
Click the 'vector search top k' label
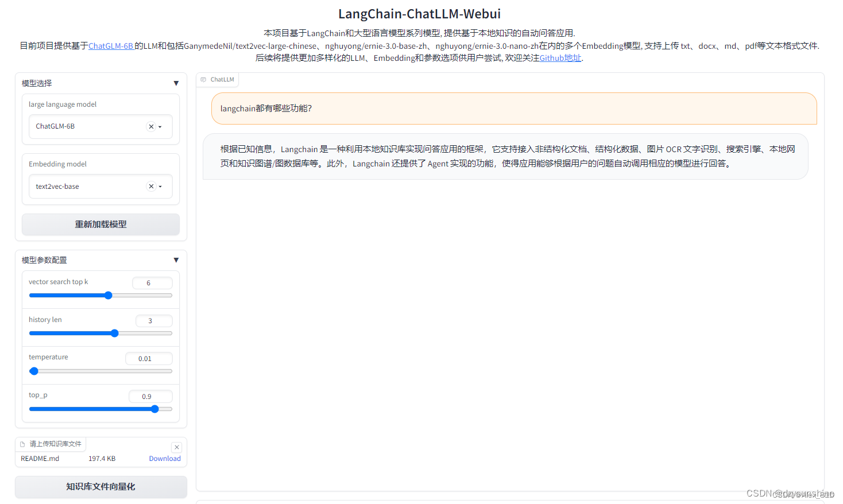pos(58,282)
